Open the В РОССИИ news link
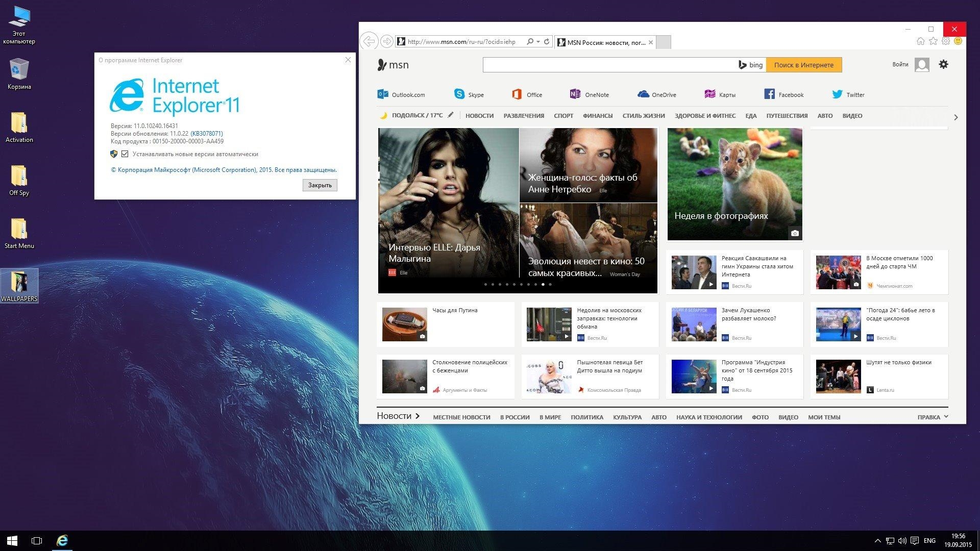980x551 pixels. [514, 417]
